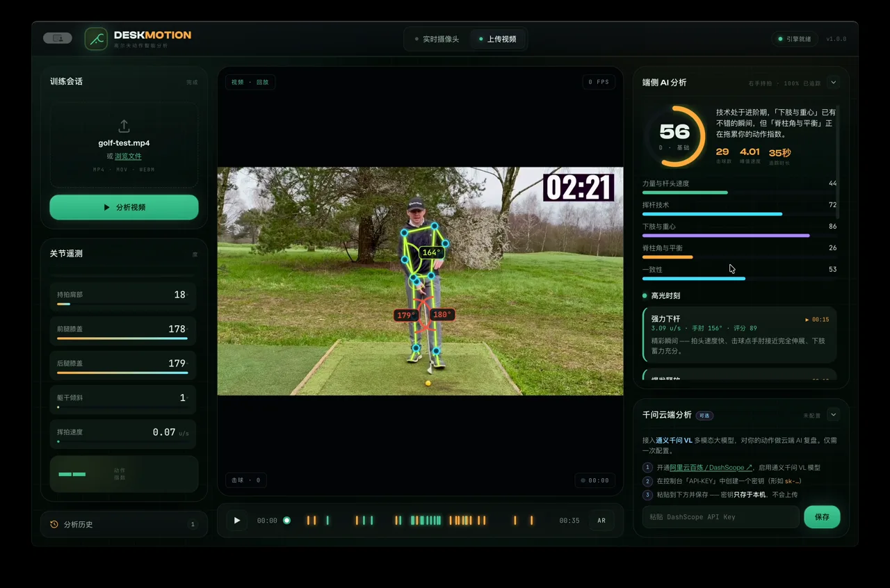Image resolution: width=890 pixels, height=588 pixels.
Task: Click the 一致性 score label
Action: coord(652,270)
